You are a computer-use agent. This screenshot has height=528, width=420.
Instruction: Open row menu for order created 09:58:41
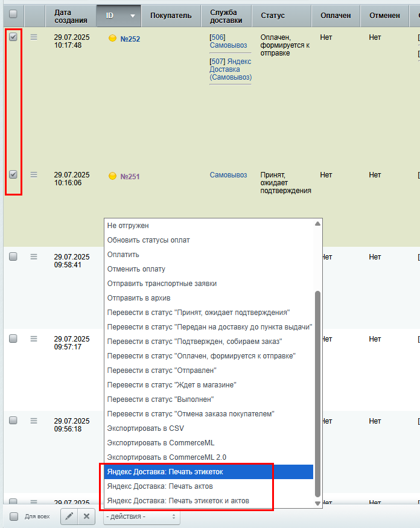coord(34,256)
